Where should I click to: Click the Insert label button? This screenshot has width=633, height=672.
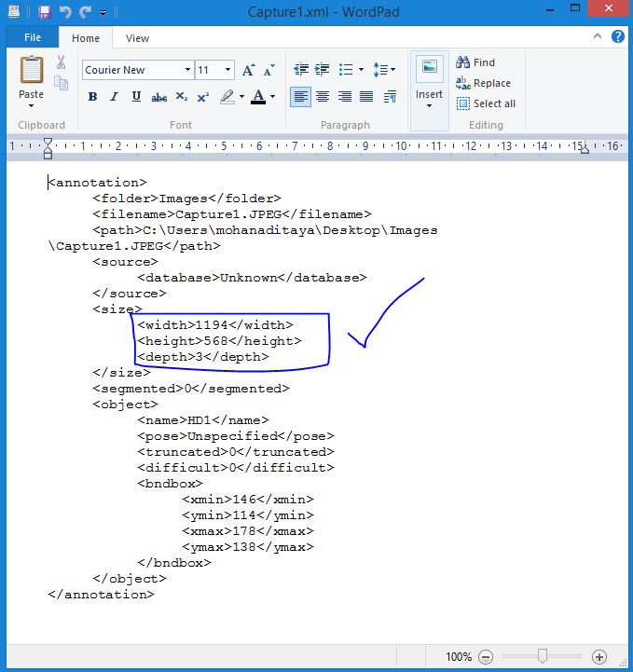point(429,94)
